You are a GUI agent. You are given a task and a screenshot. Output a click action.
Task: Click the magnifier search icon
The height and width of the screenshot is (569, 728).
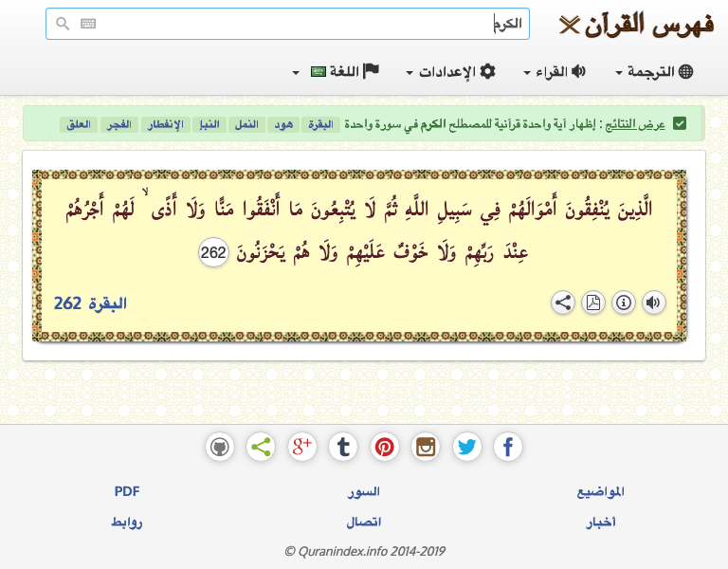coord(64,24)
